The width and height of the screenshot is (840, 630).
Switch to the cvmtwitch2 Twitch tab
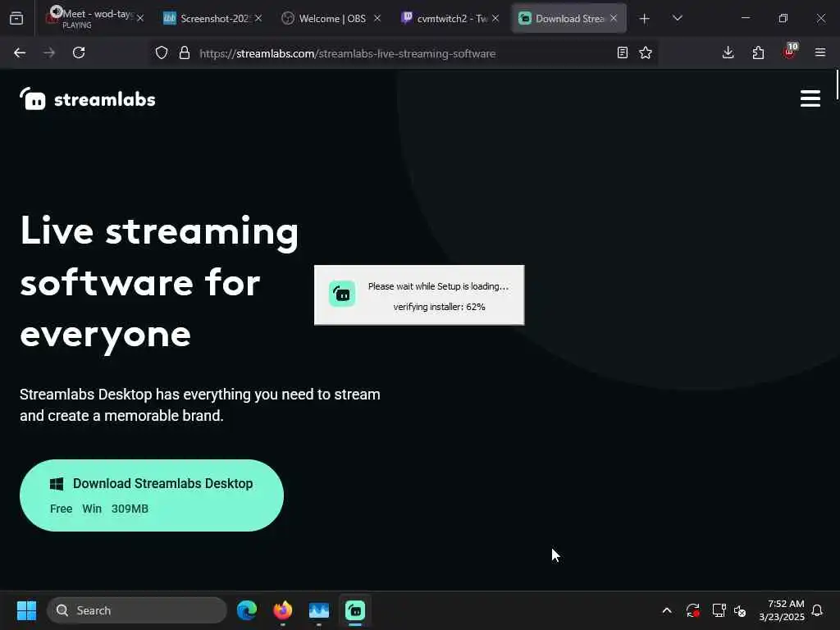tap(450, 18)
